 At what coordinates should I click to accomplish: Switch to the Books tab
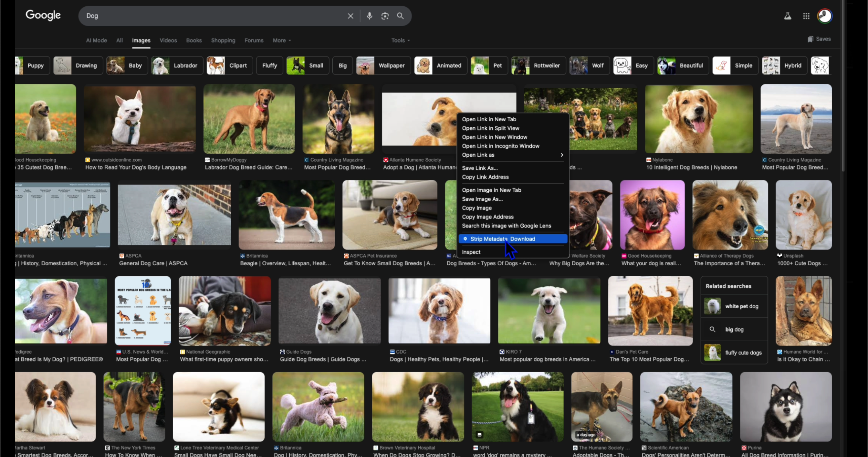click(x=194, y=41)
